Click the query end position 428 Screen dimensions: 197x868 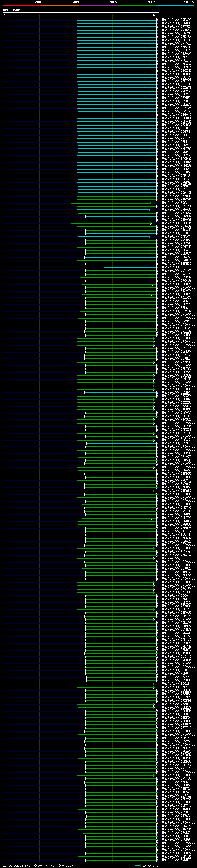[x=155, y=15]
